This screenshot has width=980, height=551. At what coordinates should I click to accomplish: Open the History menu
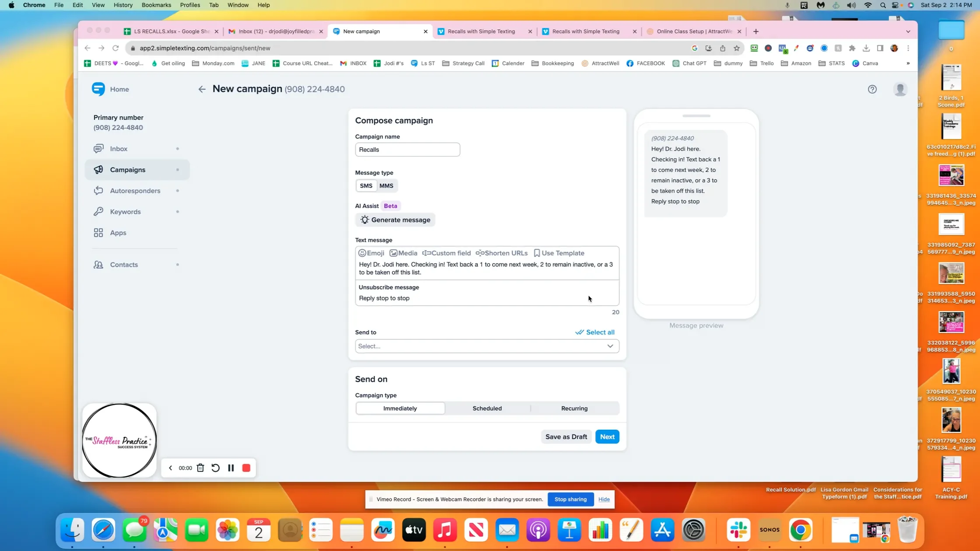[x=123, y=5]
